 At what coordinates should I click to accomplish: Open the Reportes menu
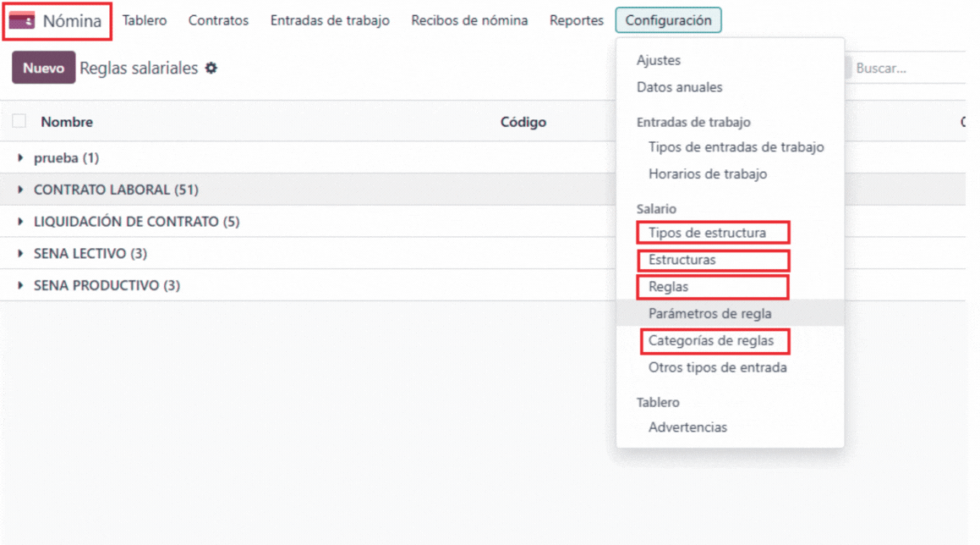point(575,19)
